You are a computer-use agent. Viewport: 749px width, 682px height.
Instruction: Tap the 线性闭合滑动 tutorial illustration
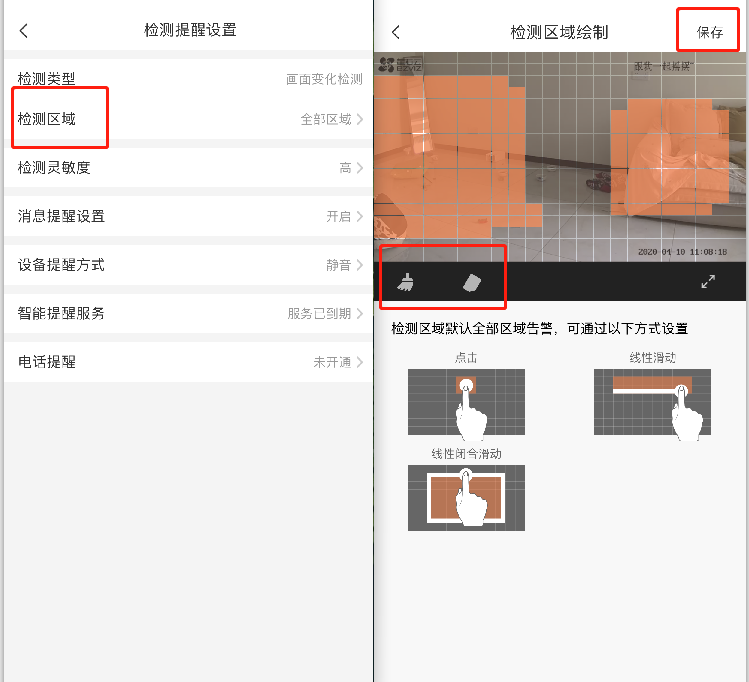466,496
